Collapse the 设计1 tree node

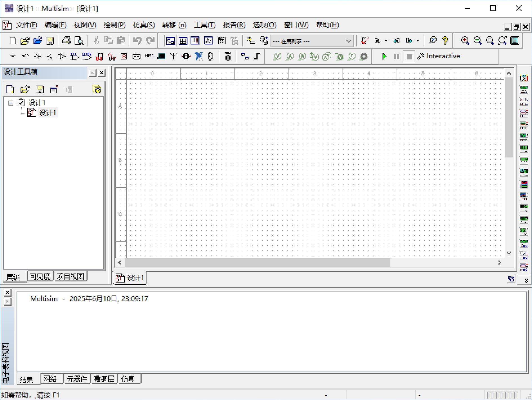click(10, 102)
